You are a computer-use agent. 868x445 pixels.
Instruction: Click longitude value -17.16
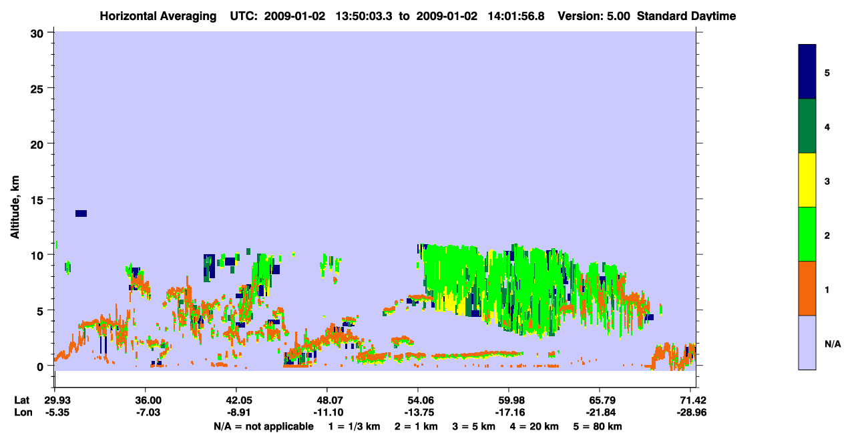509,412
